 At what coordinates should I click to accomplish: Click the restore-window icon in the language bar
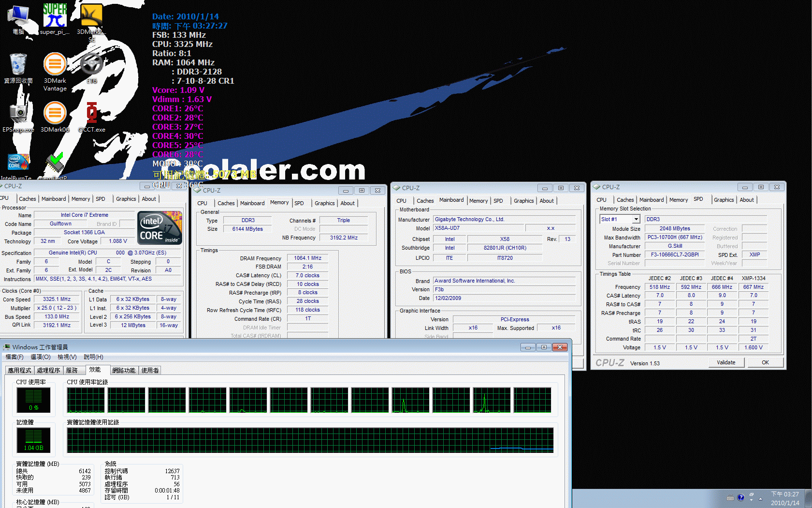click(x=752, y=495)
